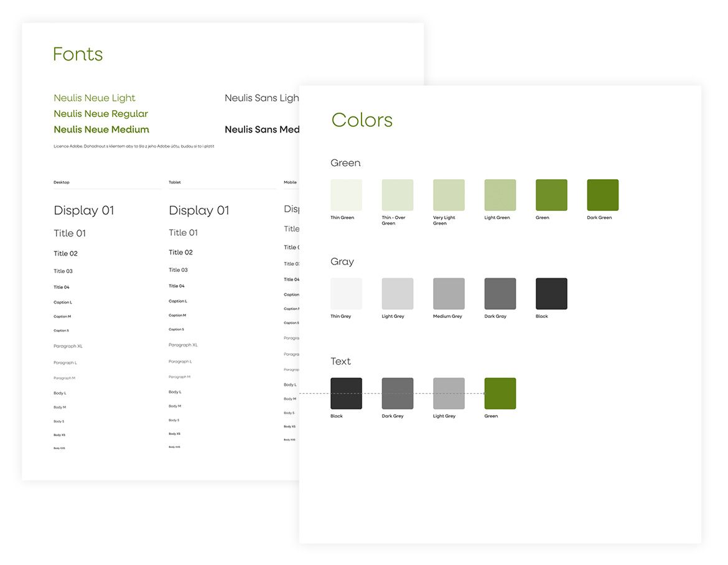The image size is (728, 565).
Task: Select the Neulis Neue Medium font sample
Action: pos(101,129)
